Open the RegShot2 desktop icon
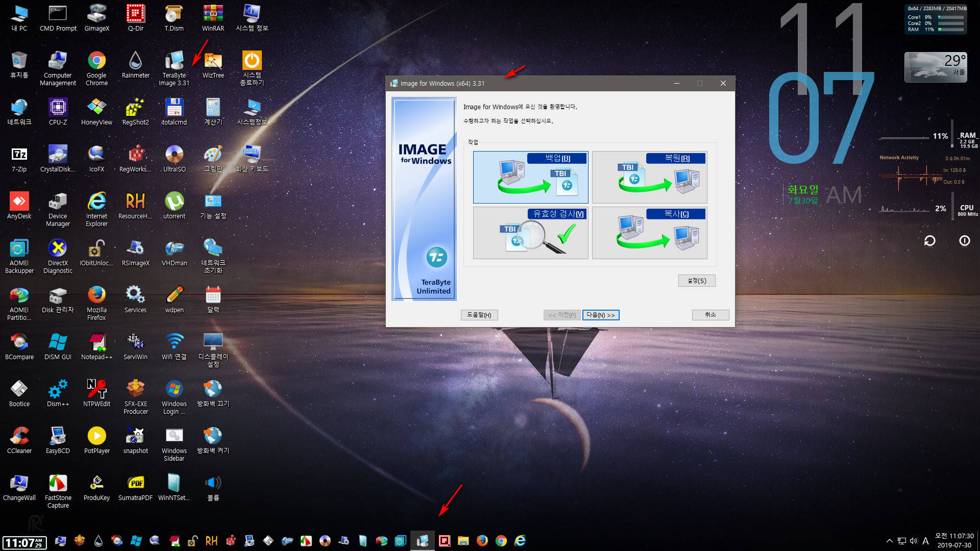980x551 pixels. point(135,112)
